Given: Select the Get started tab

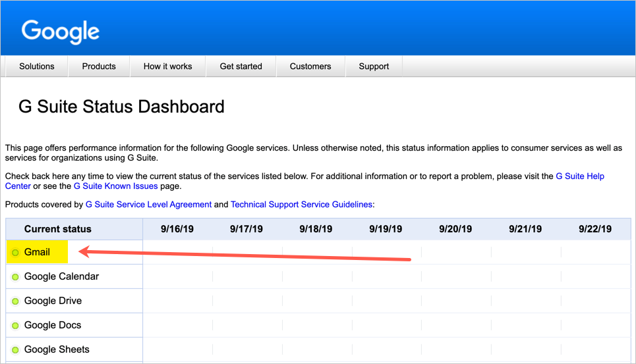Looking at the screenshot, I should 241,66.
